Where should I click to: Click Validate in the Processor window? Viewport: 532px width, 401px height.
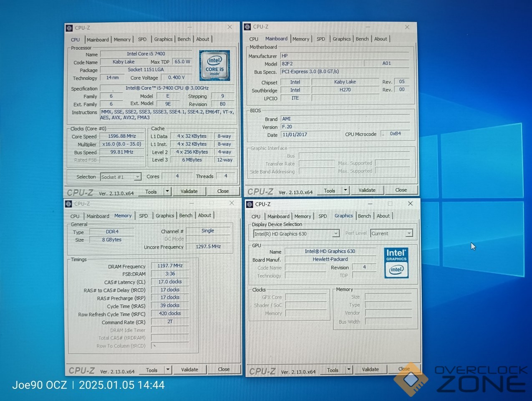coord(189,191)
